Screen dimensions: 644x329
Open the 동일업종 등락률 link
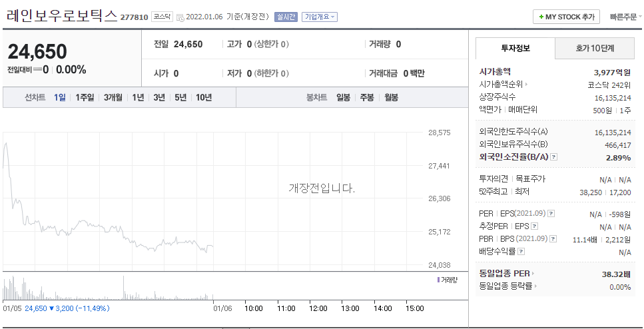pos(508,286)
